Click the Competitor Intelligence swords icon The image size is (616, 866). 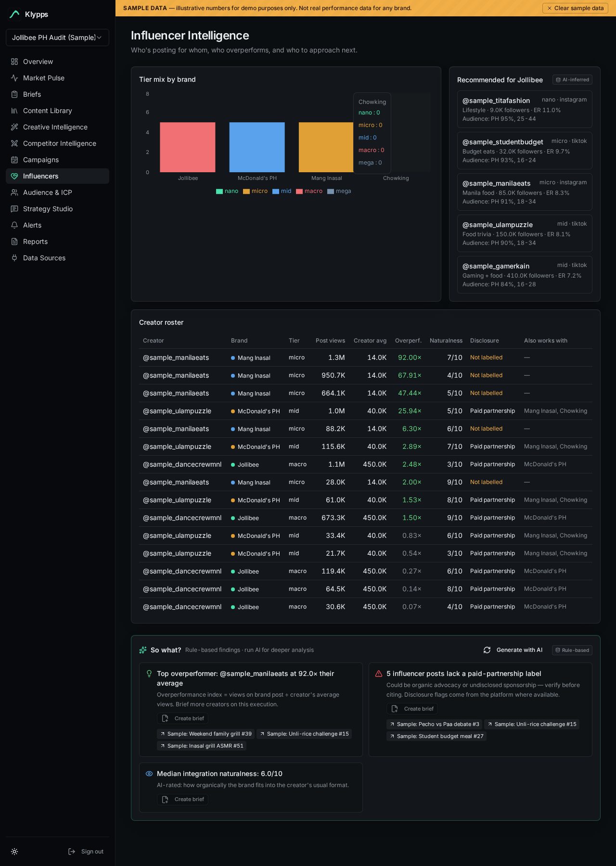click(x=14, y=143)
